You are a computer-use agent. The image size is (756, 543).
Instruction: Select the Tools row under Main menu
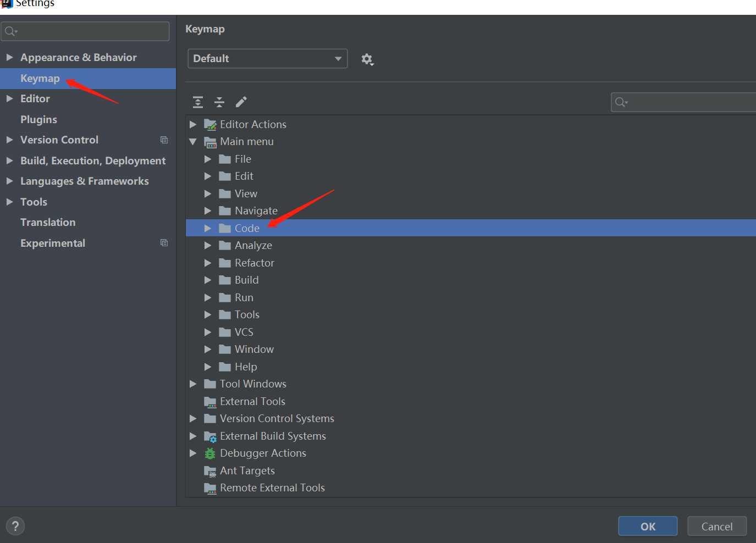click(471, 315)
